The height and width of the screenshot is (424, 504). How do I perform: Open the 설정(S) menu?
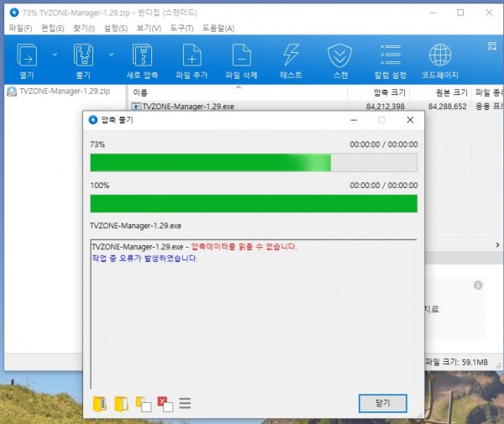tap(115, 29)
